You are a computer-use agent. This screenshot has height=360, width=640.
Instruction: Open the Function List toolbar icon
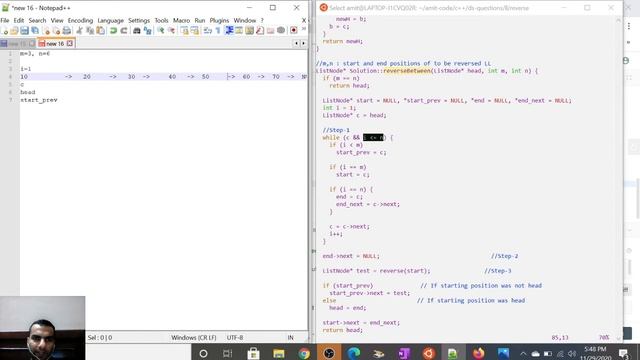(x=260, y=31)
